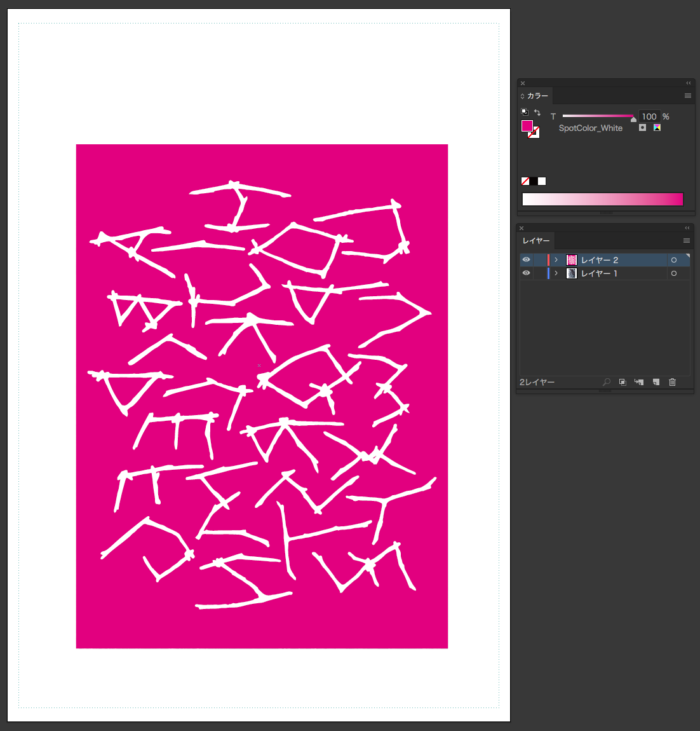Click the locate object magnifier icon
700x731 pixels.
click(607, 382)
